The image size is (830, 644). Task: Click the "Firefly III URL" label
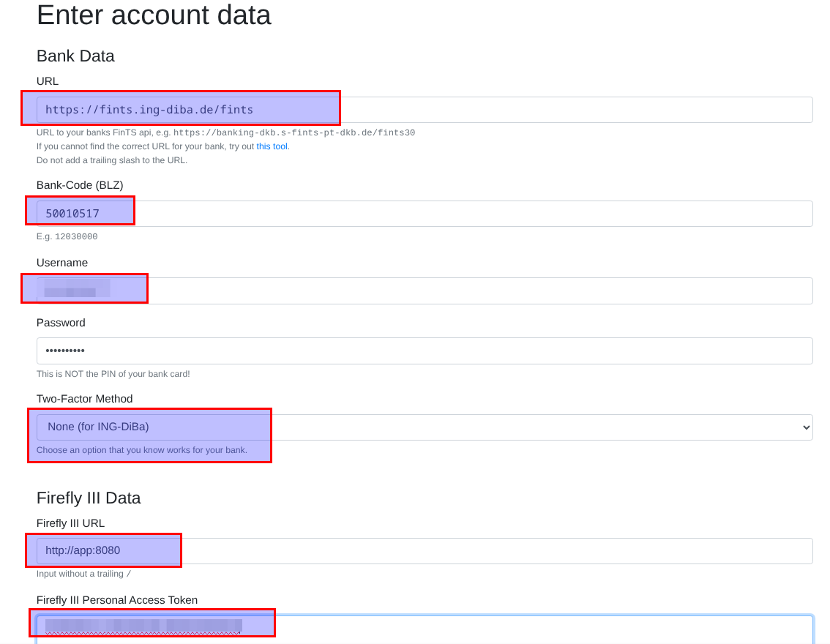[70, 523]
